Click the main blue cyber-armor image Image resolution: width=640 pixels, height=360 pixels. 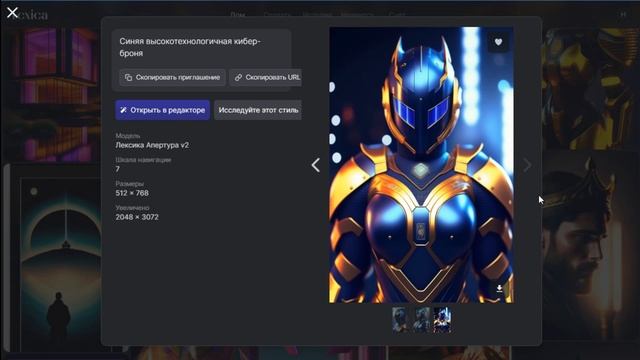click(422, 165)
